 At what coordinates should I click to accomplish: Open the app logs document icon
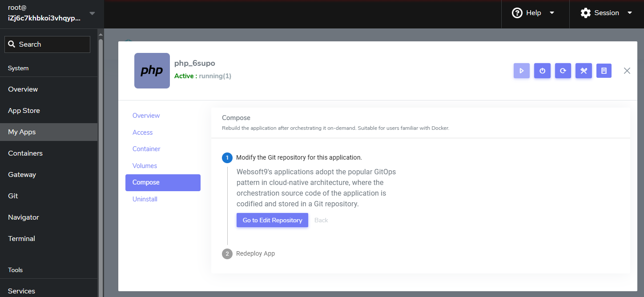[x=604, y=71]
